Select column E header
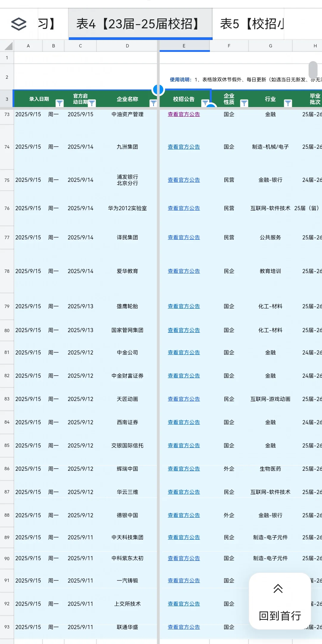The width and height of the screenshot is (322, 644). point(184,46)
